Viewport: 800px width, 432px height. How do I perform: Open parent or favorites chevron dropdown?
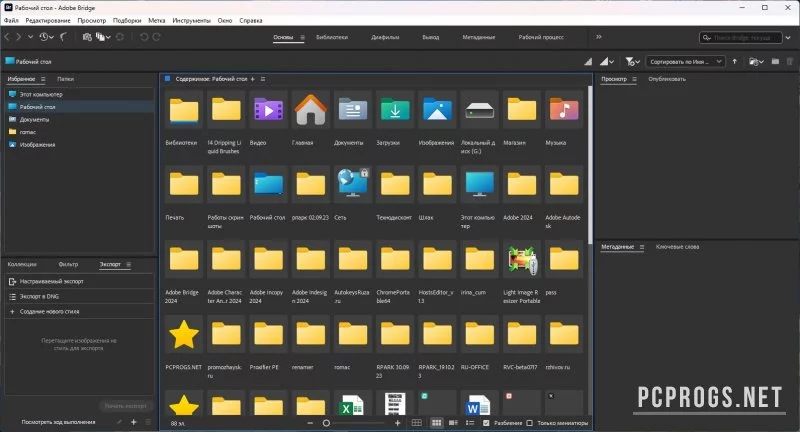click(x=31, y=37)
